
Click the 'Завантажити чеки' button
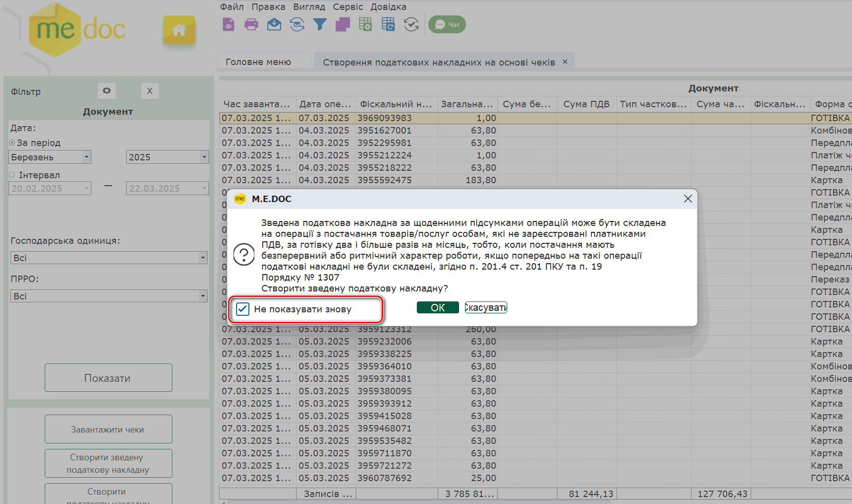[108, 430]
